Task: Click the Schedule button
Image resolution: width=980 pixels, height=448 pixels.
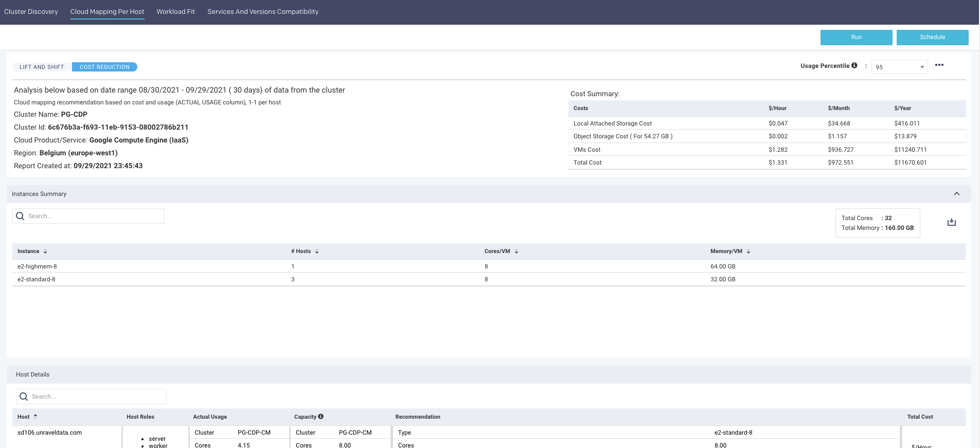Action: pyautogui.click(x=932, y=37)
